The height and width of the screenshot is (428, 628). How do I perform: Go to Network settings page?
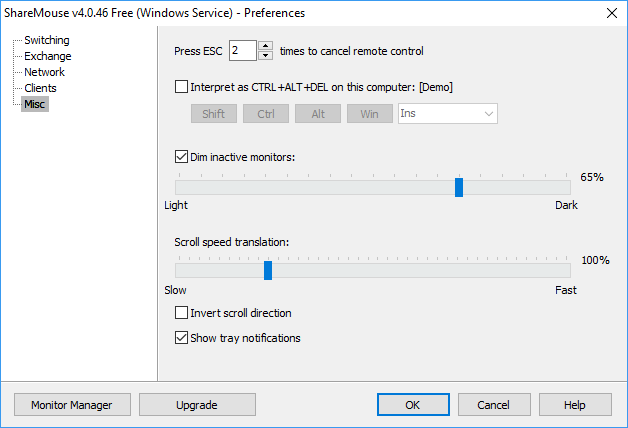pyautogui.click(x=44, y=72)
